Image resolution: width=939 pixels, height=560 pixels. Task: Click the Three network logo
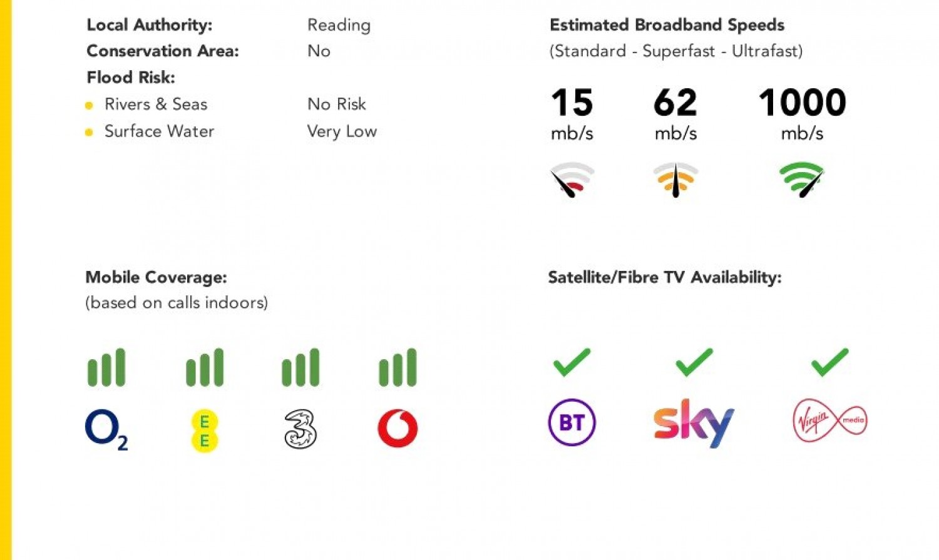point(300,429)
